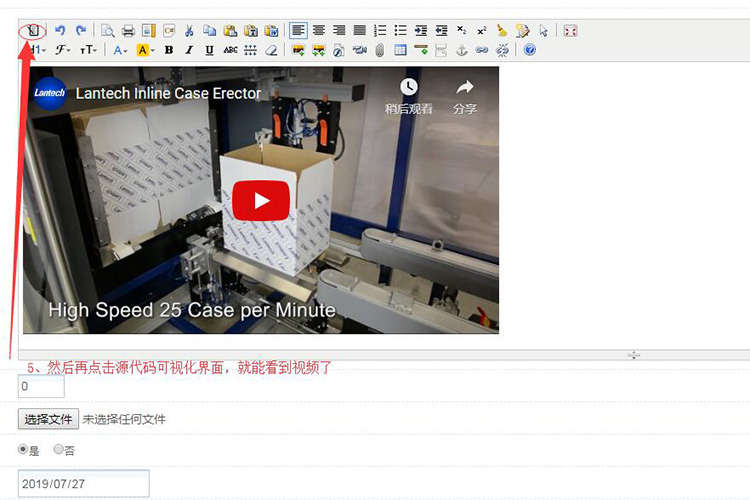
Task: Toggle fullscreen editor mode
Action: (570, 31)
